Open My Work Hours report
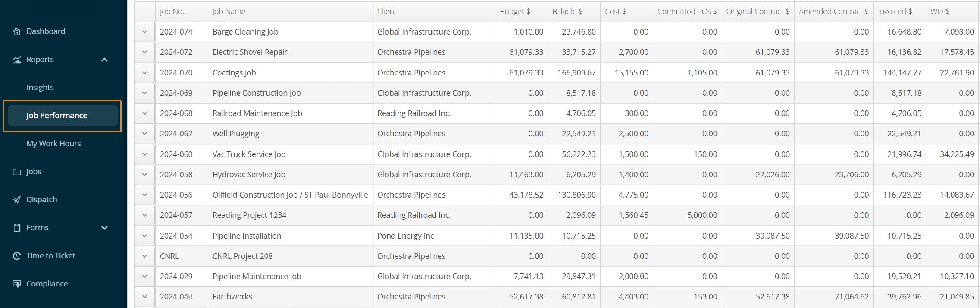 tap(53, 144)
